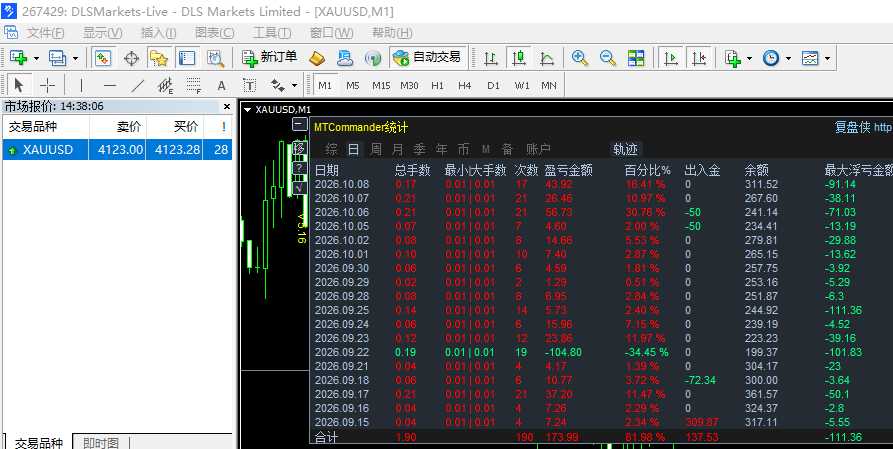Screen dimensions: 893x449
Task: Select the horizontal line drawing tool
Action: 110,85
